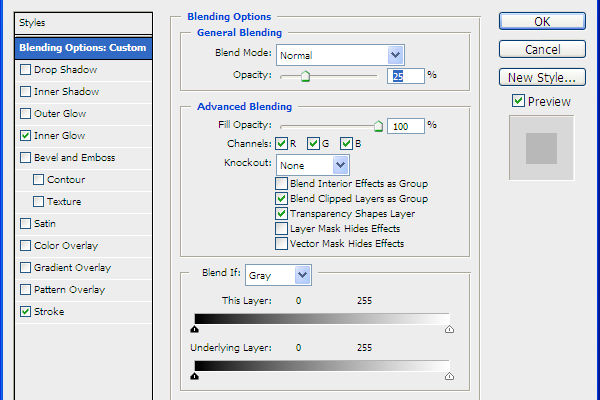Open the Satin settings label
Image resolution: width=600 pixels, height=400 pixels.
45,224
